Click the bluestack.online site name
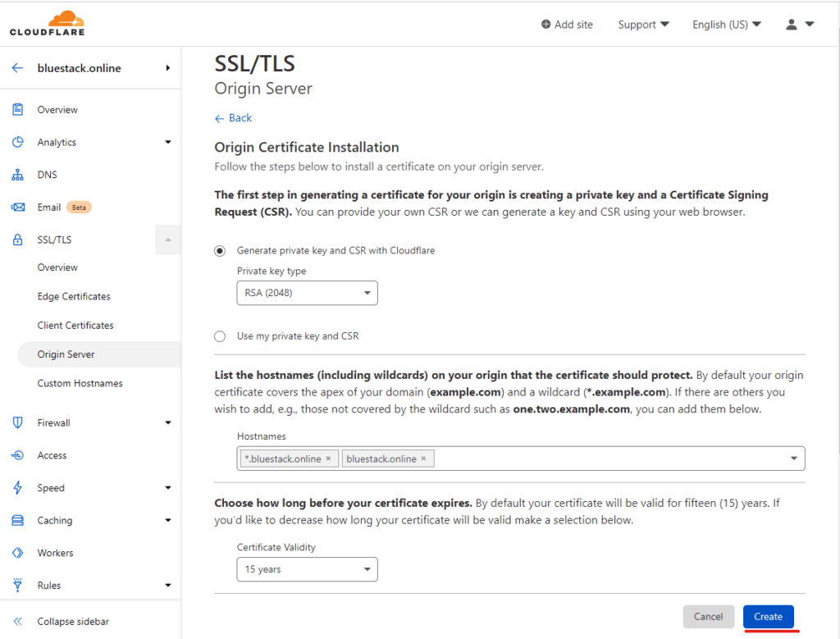The height and width of the screenshot is (639, 840). tap(80, 68)
